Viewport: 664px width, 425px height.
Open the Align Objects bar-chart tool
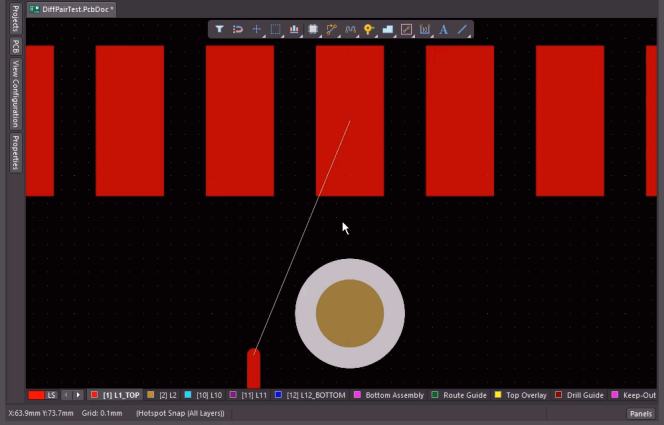click(x=294, y=30)
